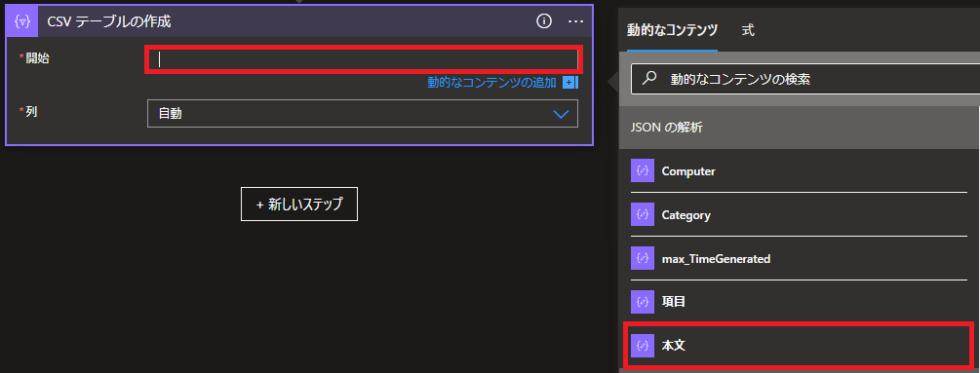
Task: Open the three-dot menu on the CSV card
Action: tap(575, 21)
